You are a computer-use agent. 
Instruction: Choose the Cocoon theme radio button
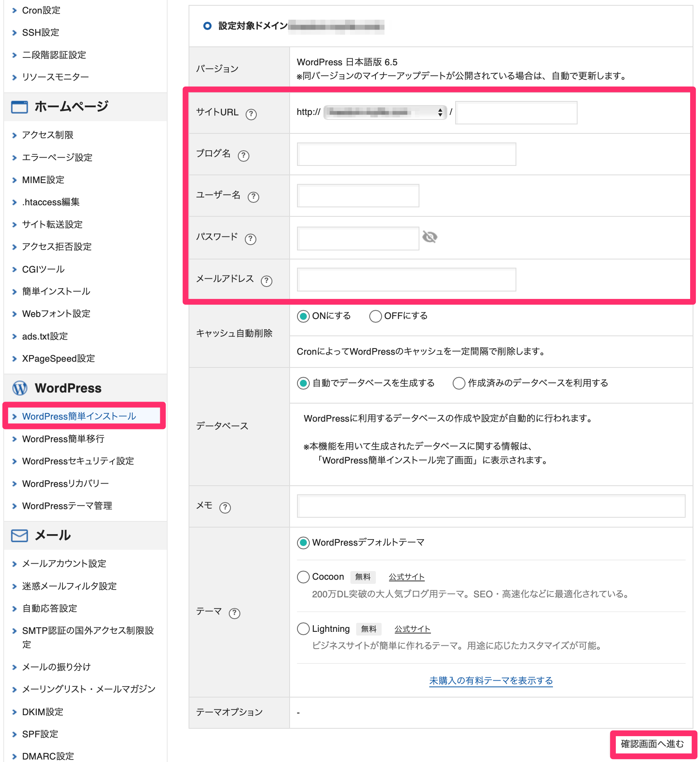click(303, 577)
